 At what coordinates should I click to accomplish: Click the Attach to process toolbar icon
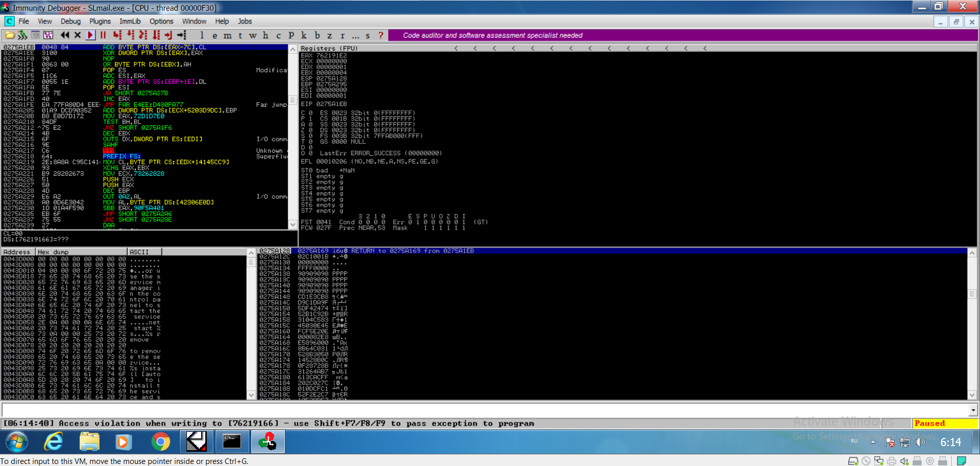point(22,35)
